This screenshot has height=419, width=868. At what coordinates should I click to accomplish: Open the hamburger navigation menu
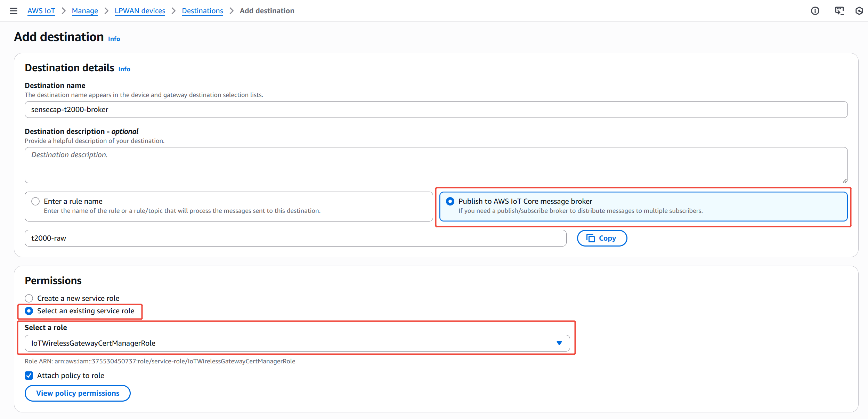tap(14, 11)
